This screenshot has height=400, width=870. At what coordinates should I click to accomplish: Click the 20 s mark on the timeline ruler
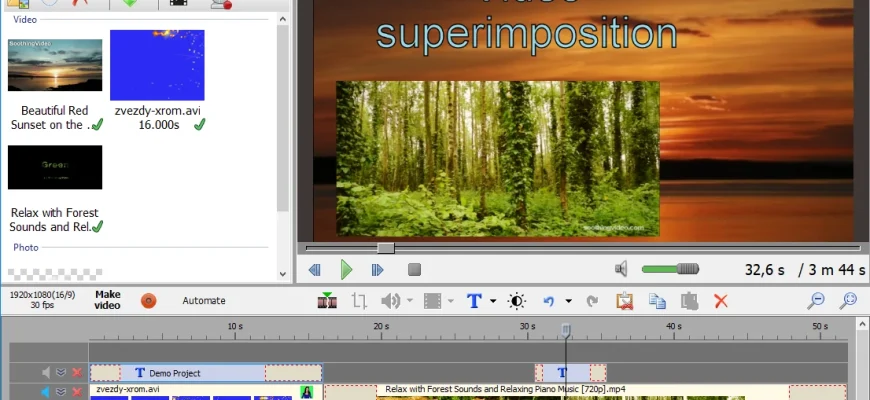381,326
